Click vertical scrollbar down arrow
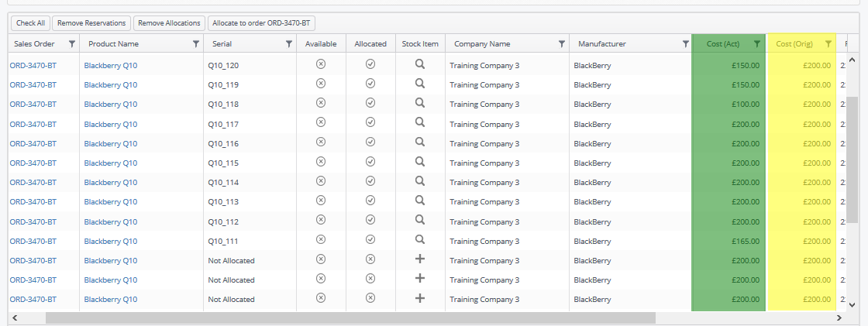Viewport: 868px width, 326px height. pos(852,304)
